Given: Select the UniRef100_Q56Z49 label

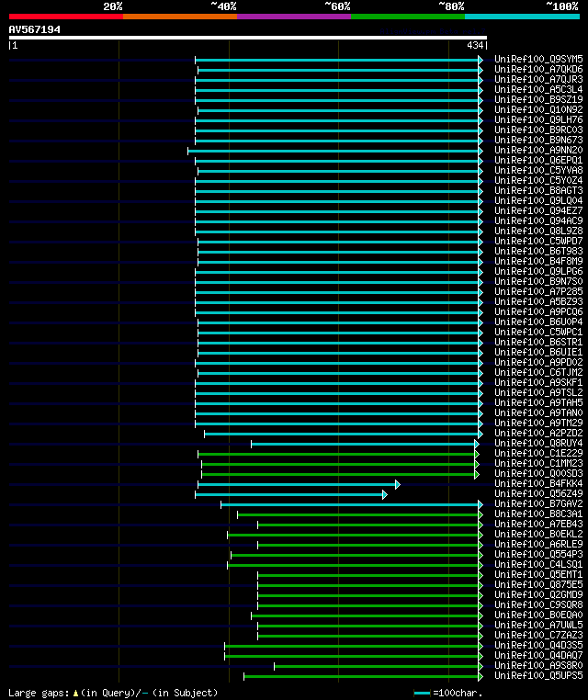Looking at the screenshot, I should click(538, 493).
